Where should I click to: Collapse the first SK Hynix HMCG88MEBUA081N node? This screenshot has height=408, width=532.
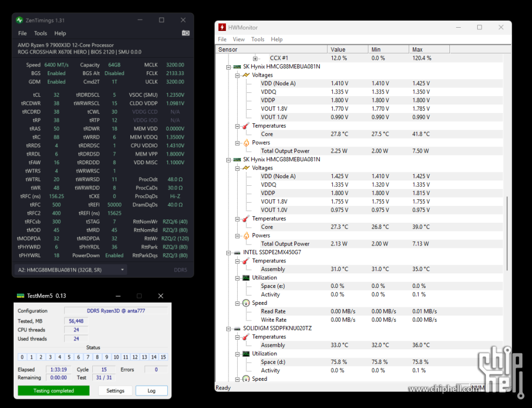229,67
